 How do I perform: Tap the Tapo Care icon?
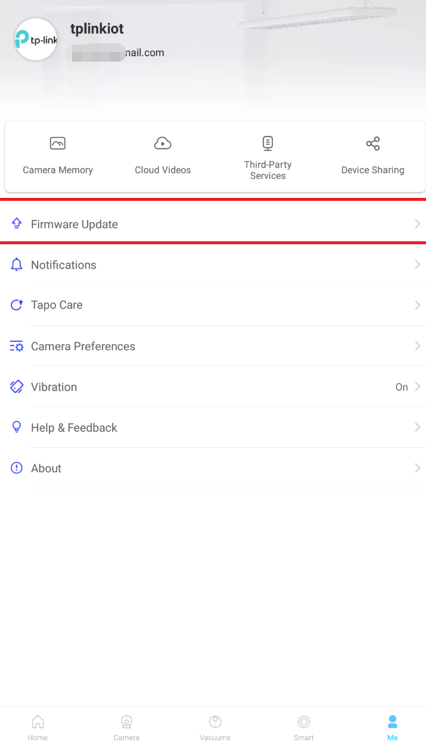click(x=17, y=305)
